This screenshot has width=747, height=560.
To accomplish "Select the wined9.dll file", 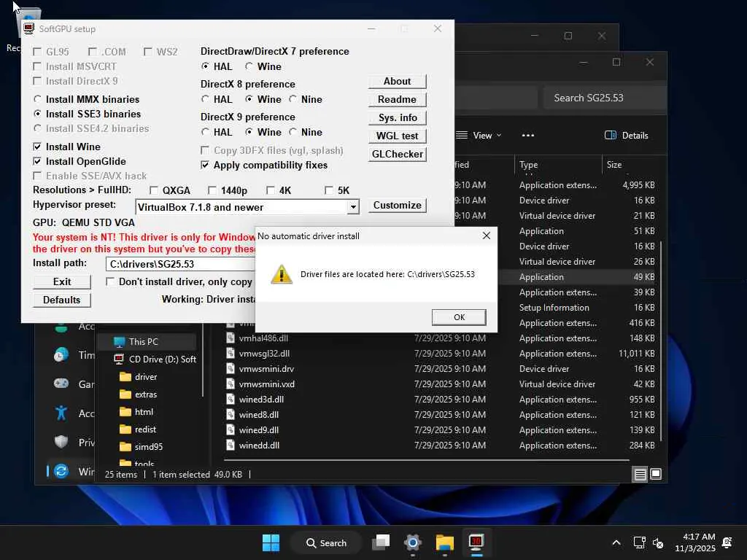I will coord(259,429).
